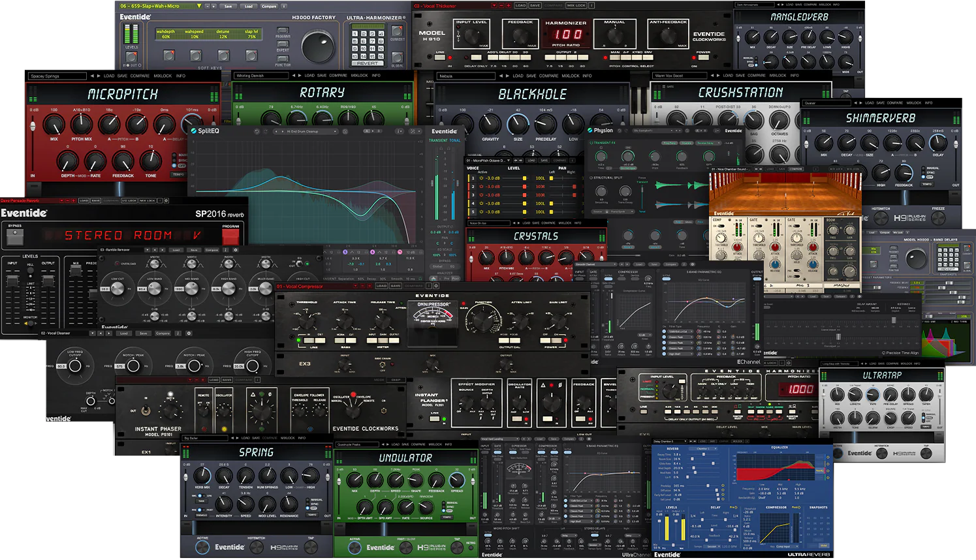Click the Rumble Remover info icon
This screenshot has height=560, width=976.
click(227, 250)
